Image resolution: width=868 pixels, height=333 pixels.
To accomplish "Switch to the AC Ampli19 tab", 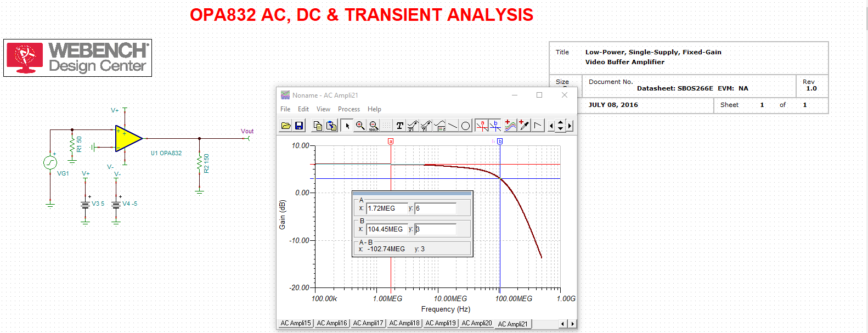I will [441, 323].
